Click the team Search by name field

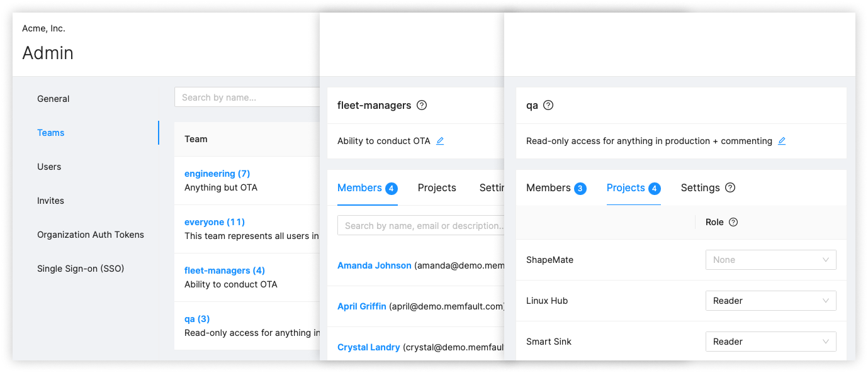pos(247,97)
